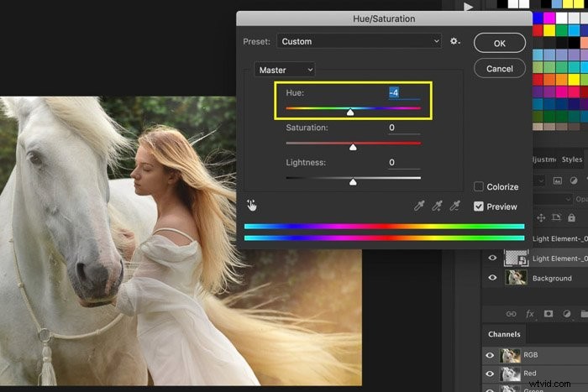Pick the salmon peach swatch
The height and width of the screenshot is (392, 588).
585,42
